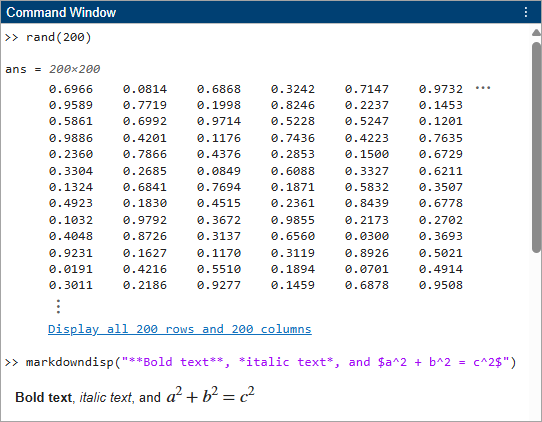Select matrix value 0.9732
This screenshot has width=542, height=422.
(x=441, y=89)
